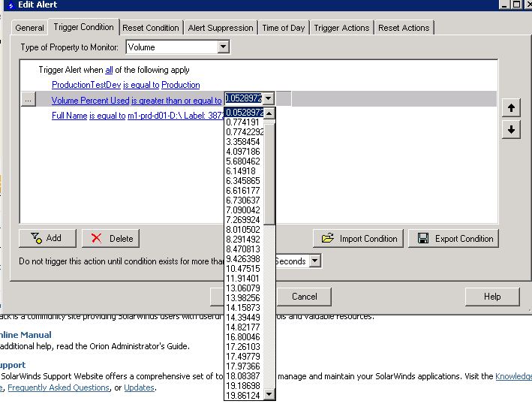This screenshot has width=532, height=404.
Task: Select 9.426398 from the value list
Action: coord(245,259)
